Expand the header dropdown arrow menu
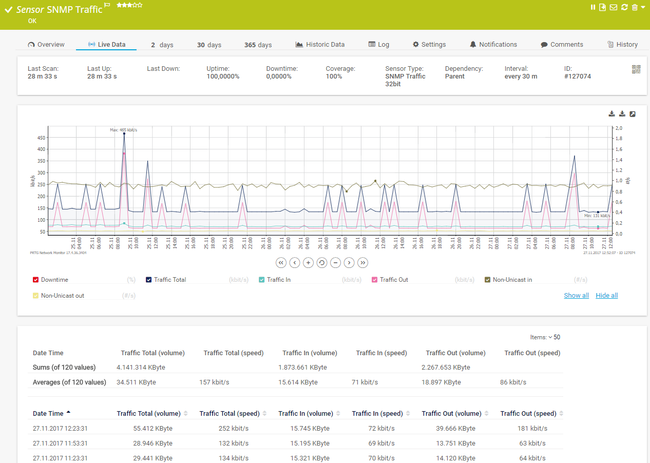This screenshot has height=463, width=650. tap(644, 7)
